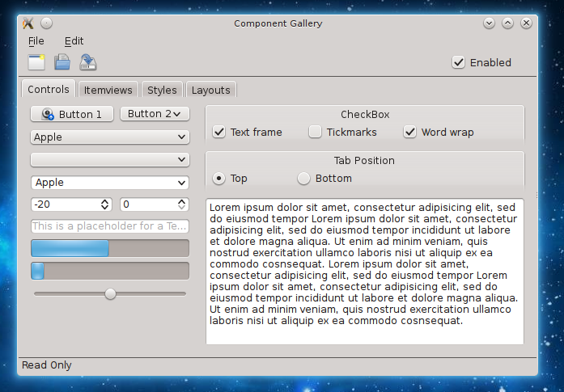564x392 pixels.
Task: Decrease the 0 spin box value
Action: coord(181,208)
